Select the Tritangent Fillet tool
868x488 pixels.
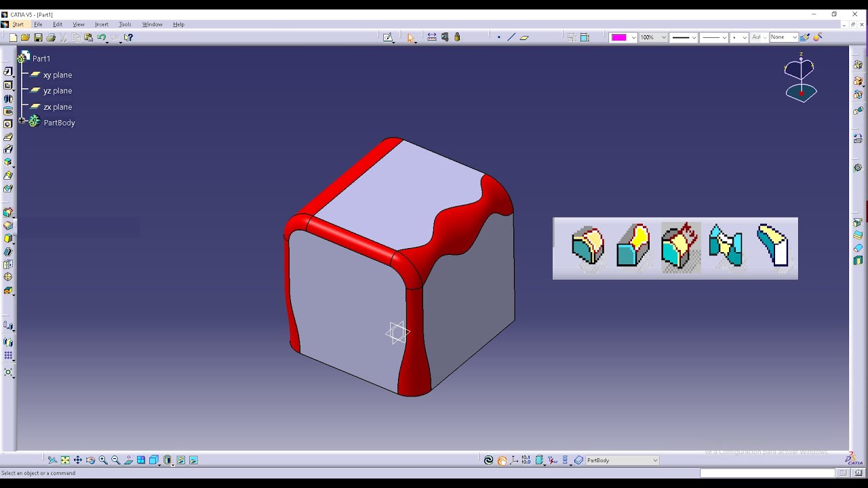click(x=772, y=246)
